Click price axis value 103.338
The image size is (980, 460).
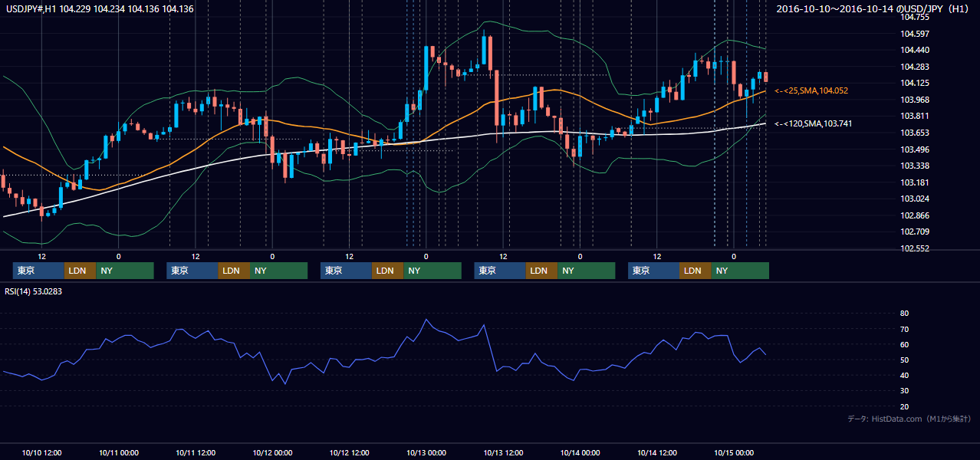(915, 166)
